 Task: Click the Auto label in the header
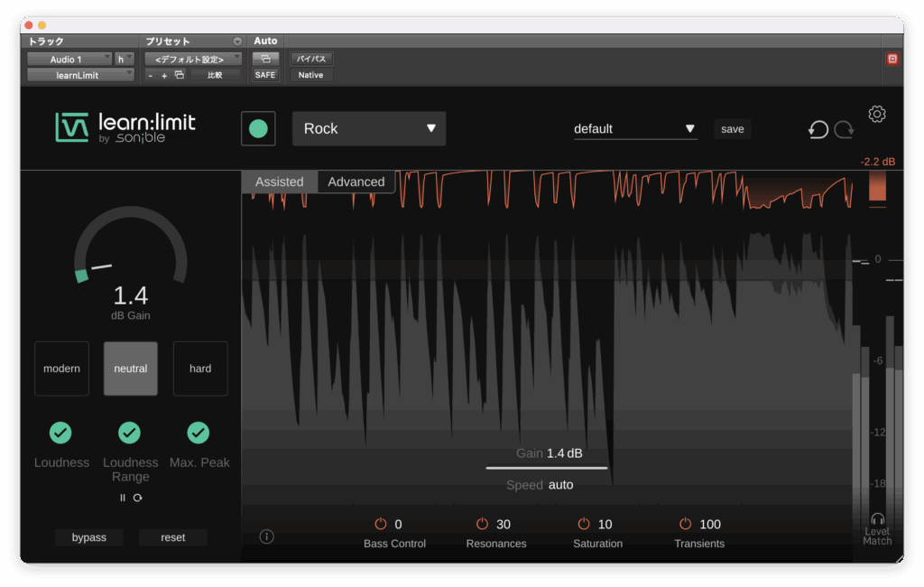(x=265, y=42)
